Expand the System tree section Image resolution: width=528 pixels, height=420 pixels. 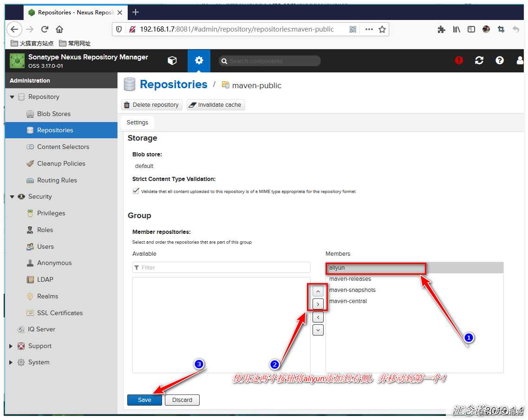11,362
